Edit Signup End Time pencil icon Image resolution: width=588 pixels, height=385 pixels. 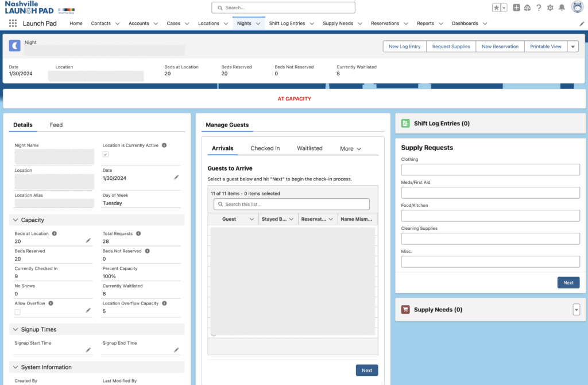coord(176,350)
